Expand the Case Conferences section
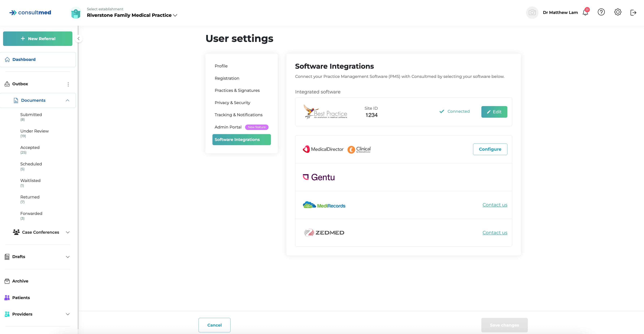 (x=68, y=232)
